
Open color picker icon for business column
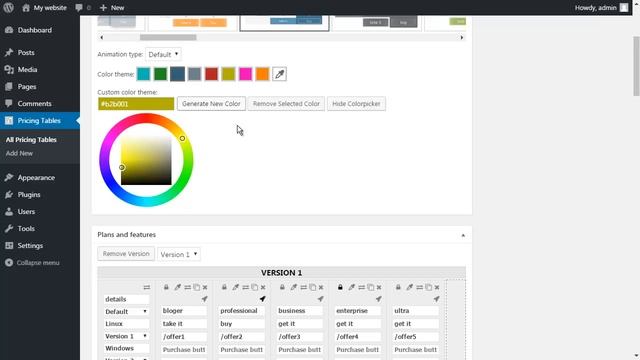(293, 287)
